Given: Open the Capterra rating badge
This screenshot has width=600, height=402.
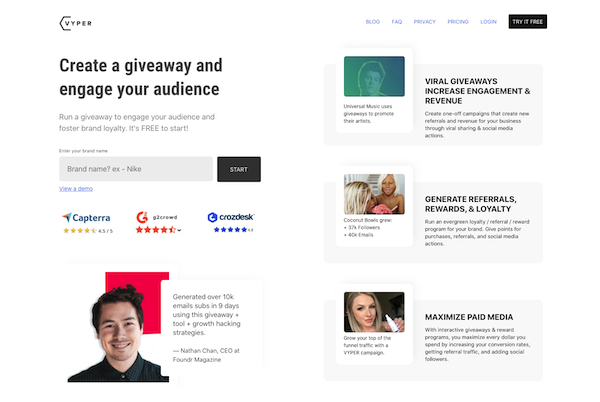Looking at the screenshot, I should pos(87,223).
